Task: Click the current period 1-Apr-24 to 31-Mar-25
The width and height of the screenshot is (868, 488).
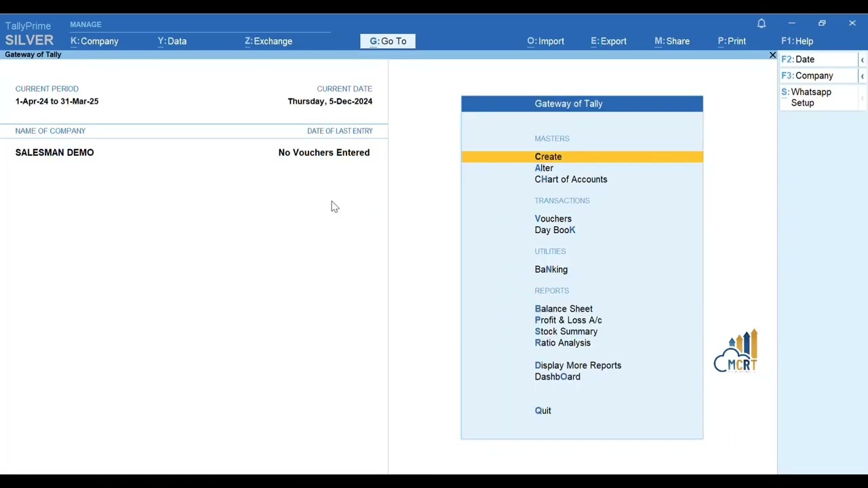Action: (x=57, y=102)
